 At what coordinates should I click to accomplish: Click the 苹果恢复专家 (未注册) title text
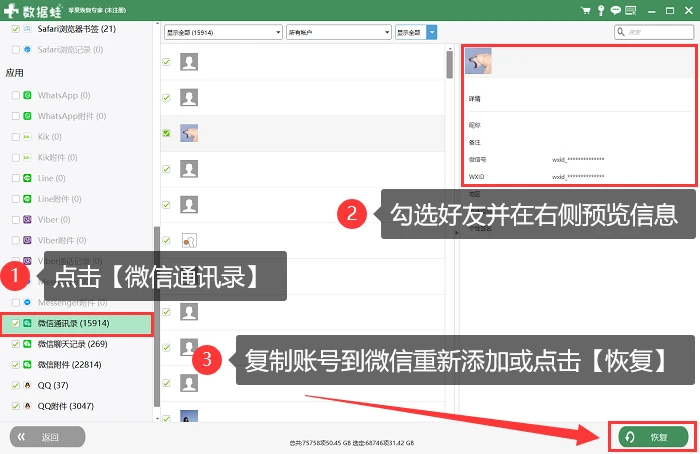point(97,10)
